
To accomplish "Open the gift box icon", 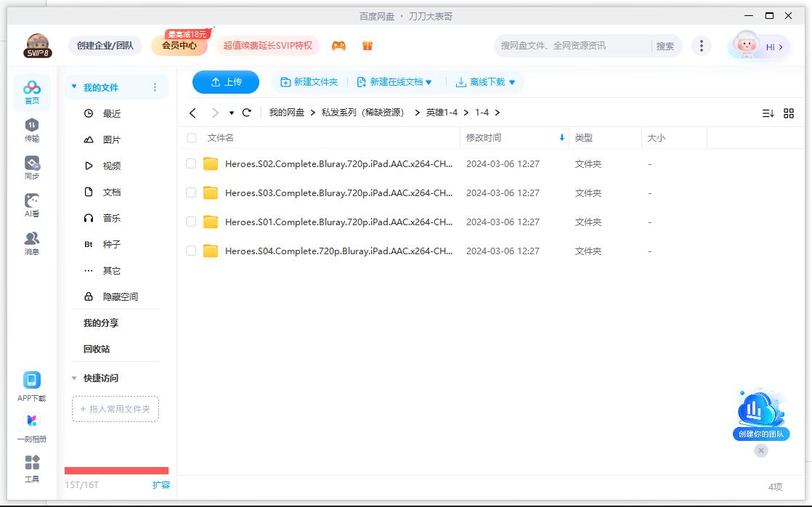I will coord(368,46).
